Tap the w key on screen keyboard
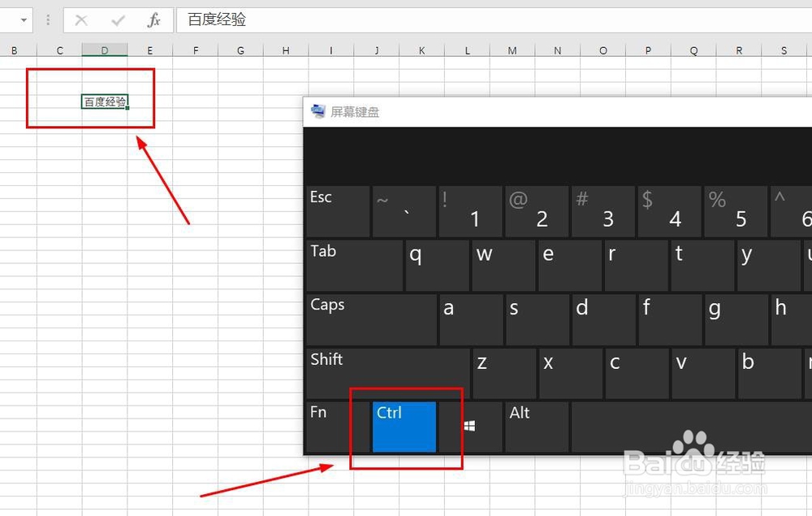The width and height of the screenshot is (812, 516). 503,265
